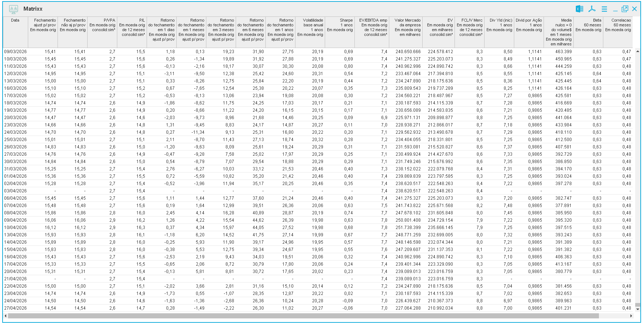This screenshot has height=325, width=644.
Task: Select the Media do volume$ header
Action: [x=559, y=32]
